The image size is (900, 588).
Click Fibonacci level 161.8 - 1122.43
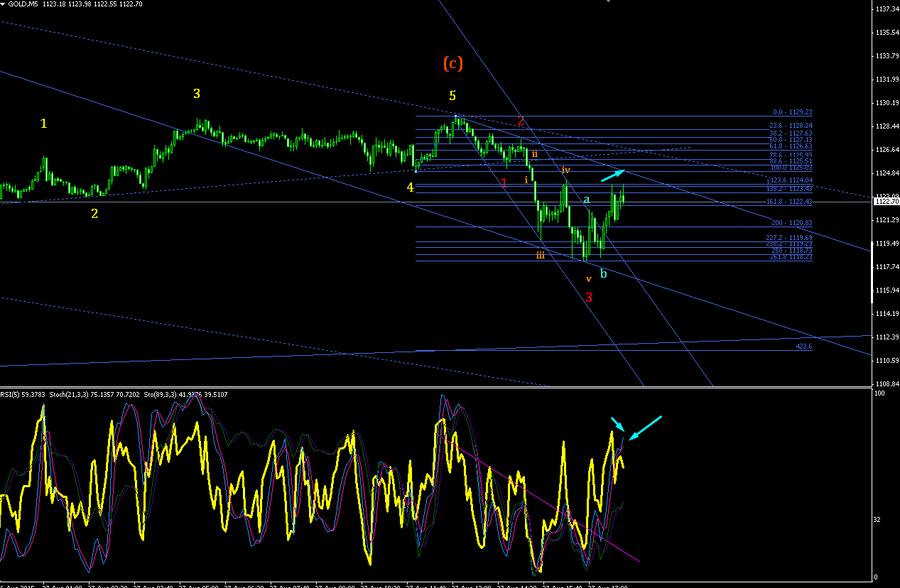(x=791, y=202)
